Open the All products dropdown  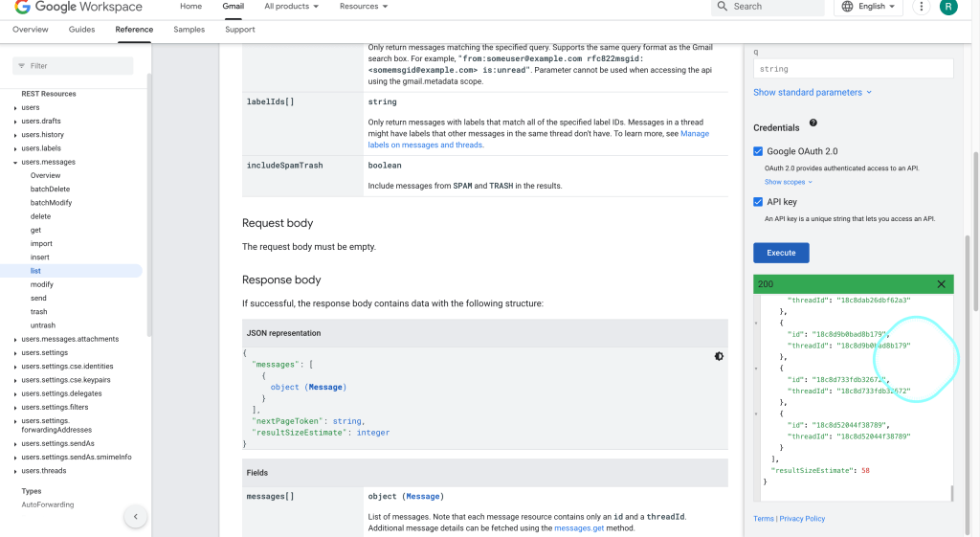point(291,7)
